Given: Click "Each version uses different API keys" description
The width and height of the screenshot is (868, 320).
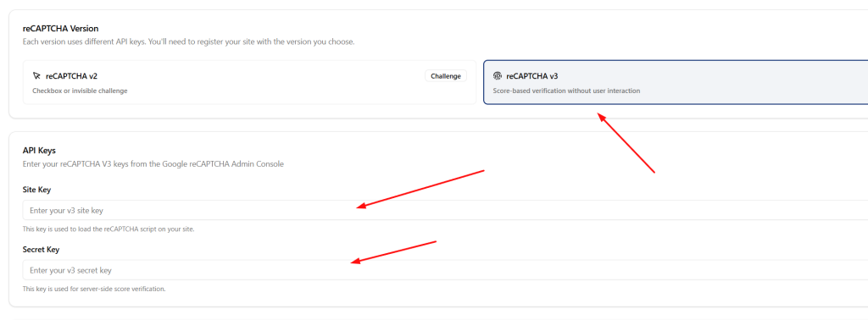Looking at the screenshot, I should click(x=188, y=41).
